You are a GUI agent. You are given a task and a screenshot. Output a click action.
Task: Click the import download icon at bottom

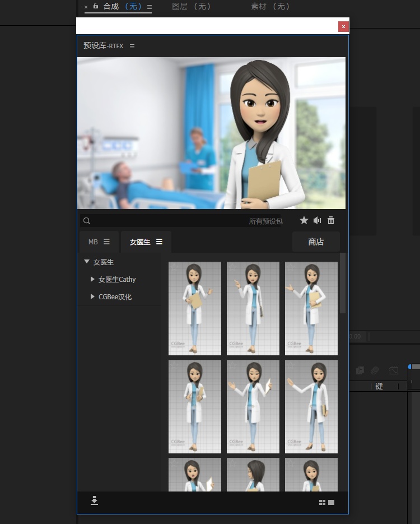[x=94, y=500]
